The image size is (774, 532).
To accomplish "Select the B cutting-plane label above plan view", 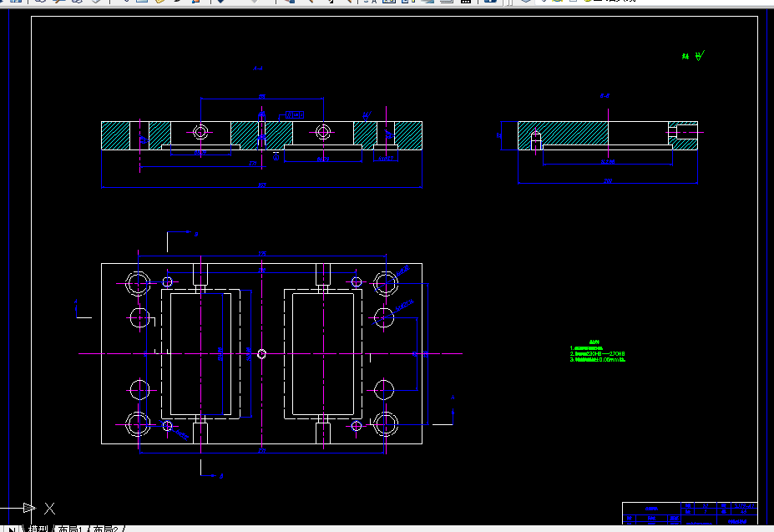I will [x=196, y=234].
